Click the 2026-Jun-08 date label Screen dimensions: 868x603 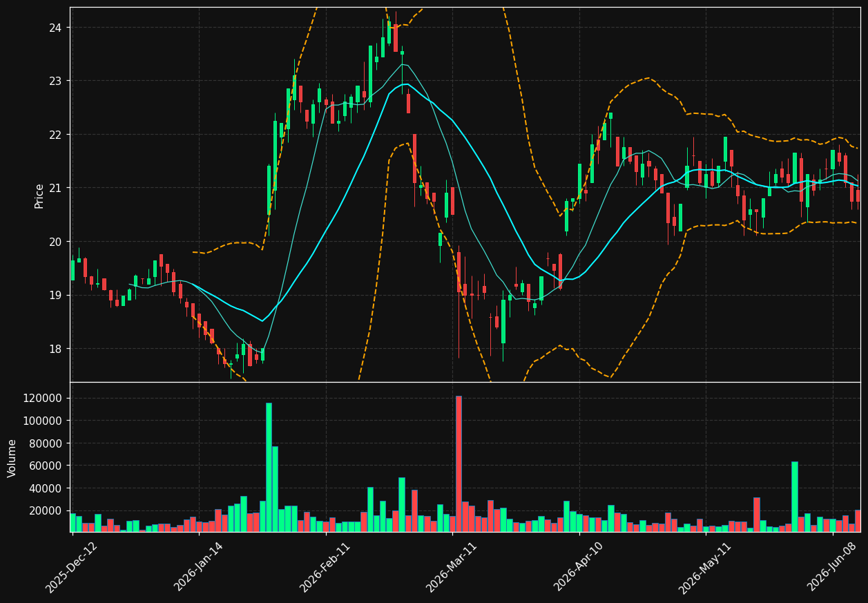tap(833, 568)
